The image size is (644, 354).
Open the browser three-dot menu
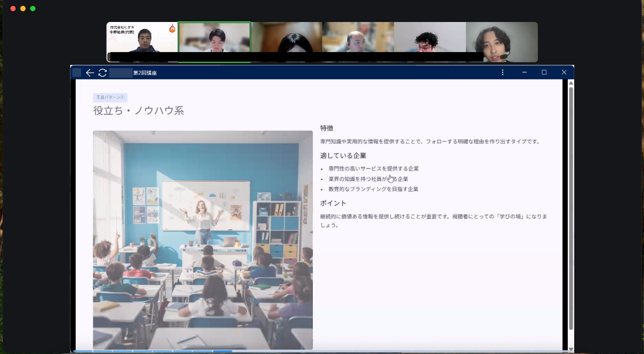pos(502,72)
